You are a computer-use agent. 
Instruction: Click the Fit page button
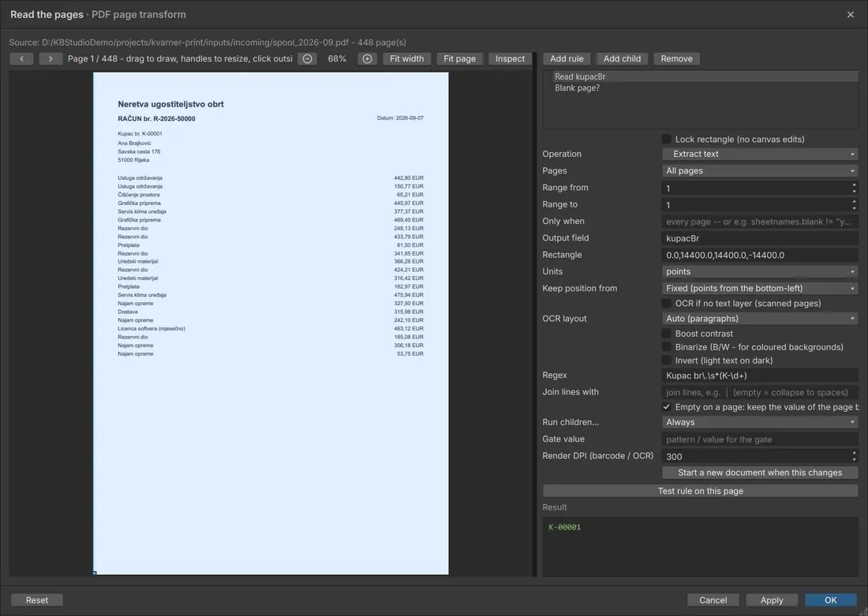tap(459, 58)
